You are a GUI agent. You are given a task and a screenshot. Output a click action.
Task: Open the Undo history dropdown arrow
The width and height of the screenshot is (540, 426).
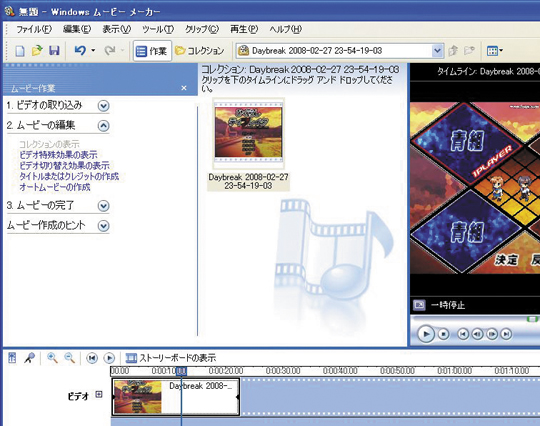coord(93,51)
